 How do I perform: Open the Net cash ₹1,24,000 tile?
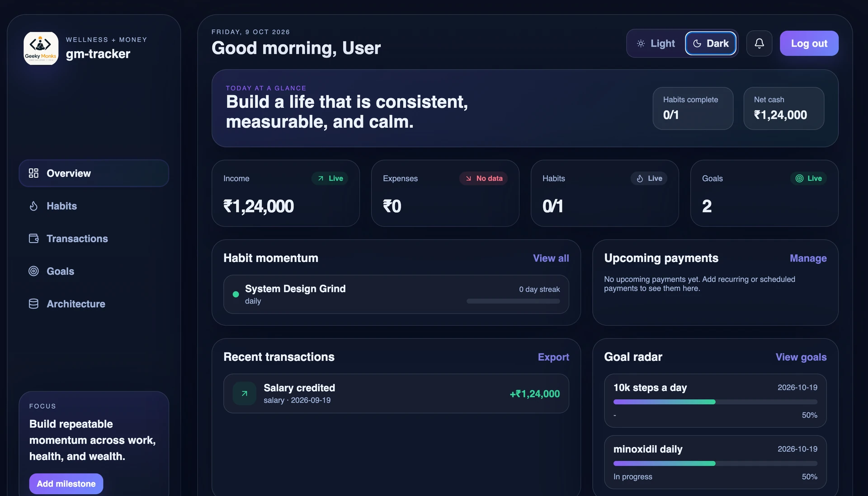(x=783, y=108)
